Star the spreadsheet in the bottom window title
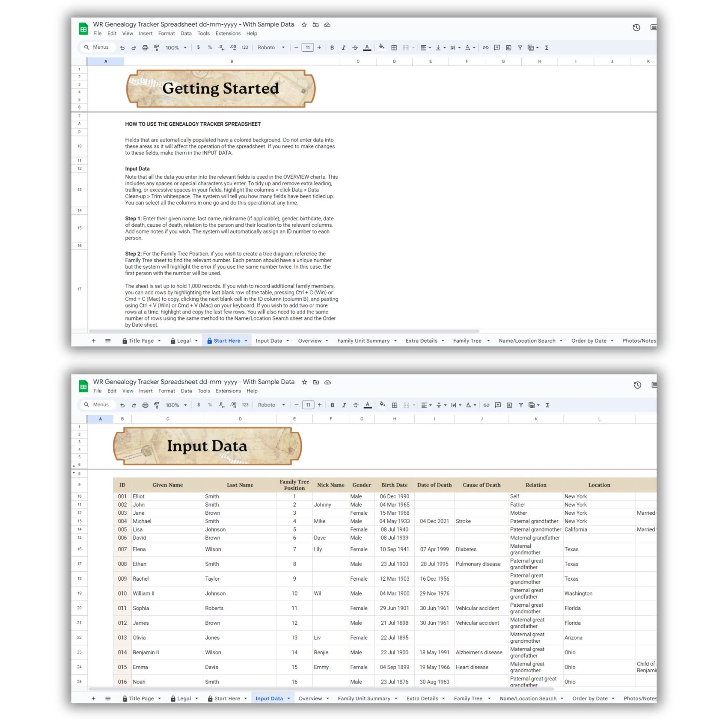Image resolution: width=728 pixels, height=728 pixels. pos(305,382)
